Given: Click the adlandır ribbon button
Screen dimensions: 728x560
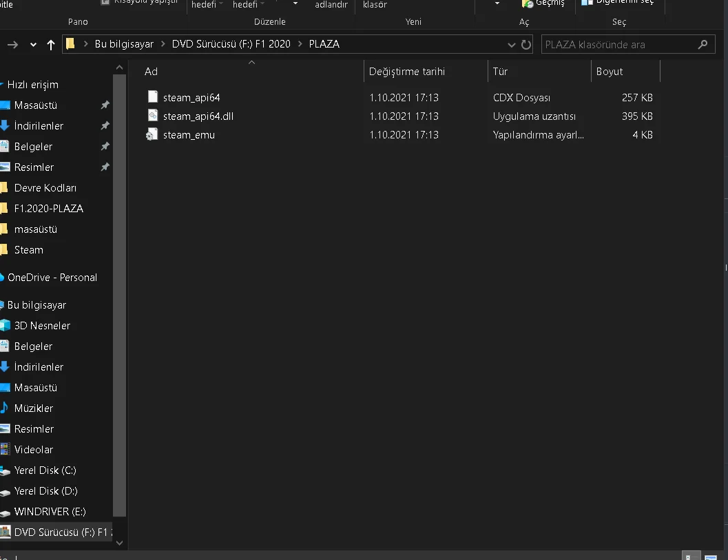Looking at the screenshot, I should 331,5.
